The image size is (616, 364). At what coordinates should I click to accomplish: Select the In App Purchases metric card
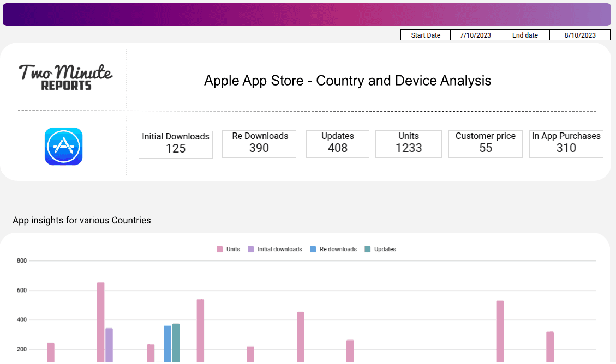(566, 144)
